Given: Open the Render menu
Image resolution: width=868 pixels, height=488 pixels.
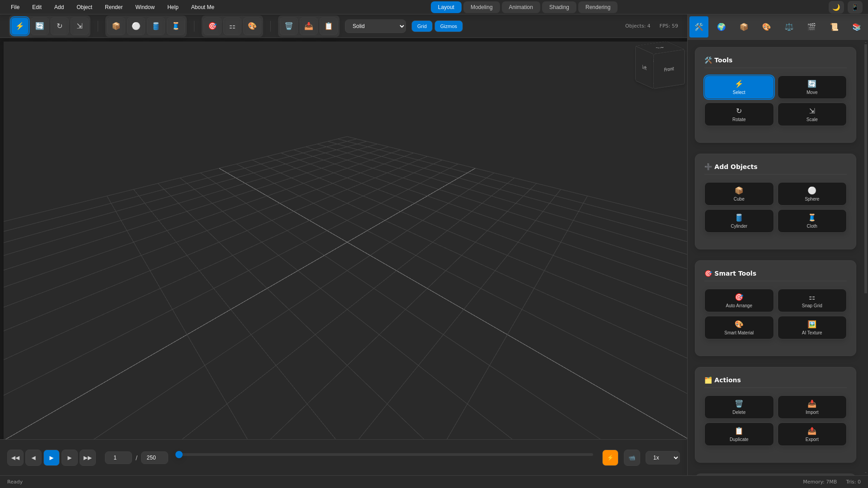Looking at the screenshot, I should (113, 7).
